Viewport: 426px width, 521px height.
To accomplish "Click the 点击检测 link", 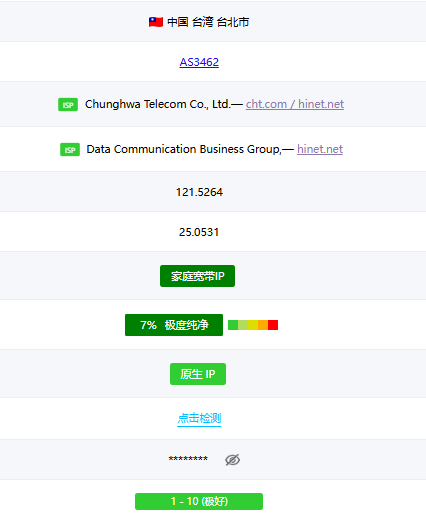I will click(199, 418).
